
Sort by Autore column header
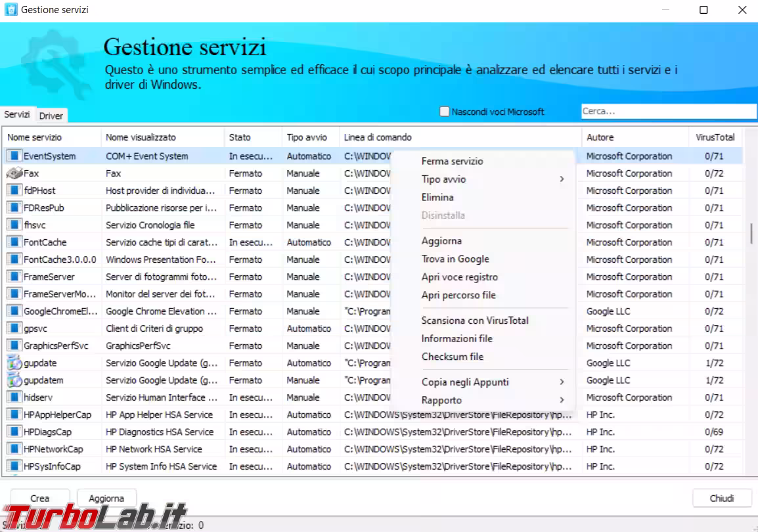tap(636, 137)
